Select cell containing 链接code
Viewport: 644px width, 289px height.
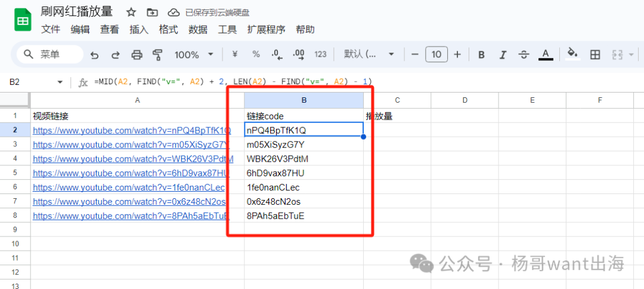(x=304, y=116)
